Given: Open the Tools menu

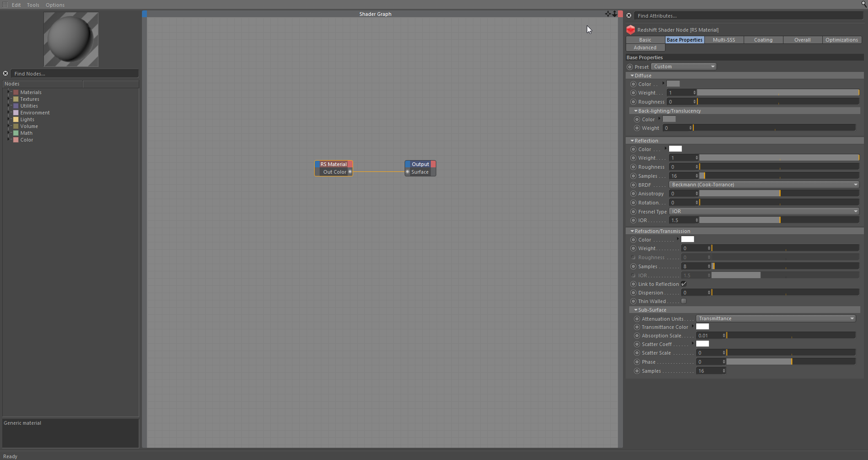Looking at the screenshot, I should click(x=33, y=5).
